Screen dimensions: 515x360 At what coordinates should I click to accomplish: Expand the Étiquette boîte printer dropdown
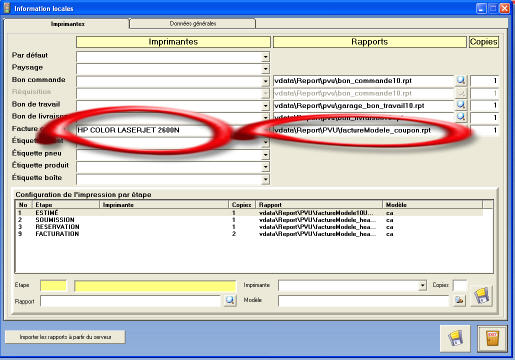[x=265, y=179]
